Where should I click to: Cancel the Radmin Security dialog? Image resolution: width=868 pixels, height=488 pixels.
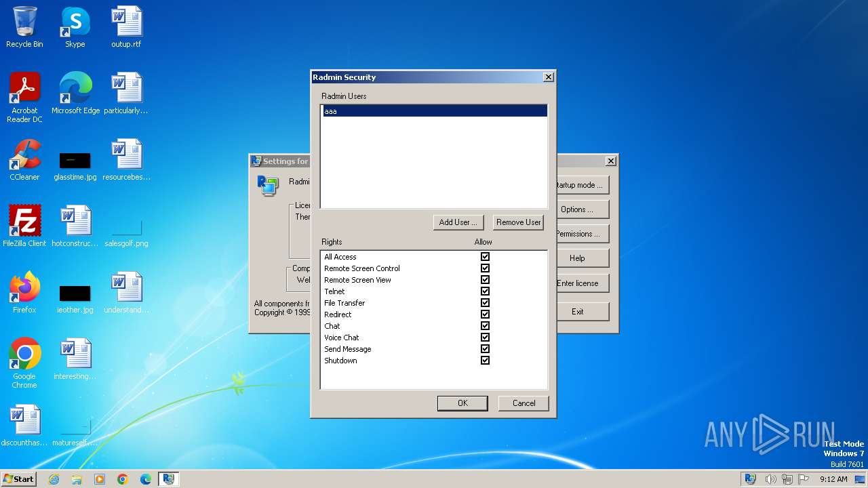click(524, 403)
